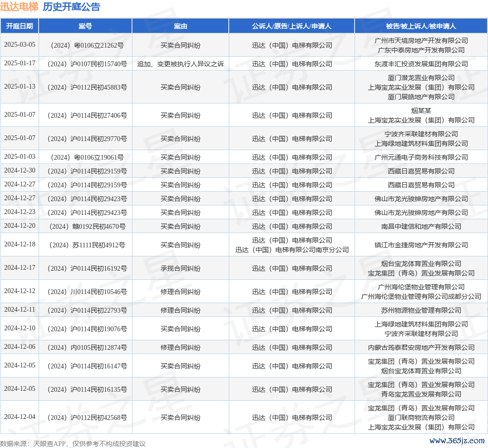The height and width of the screenshot is (448, 488).
Task: Click defendant 广州海伦堡物业管理有限公司成都分公司
Action: coord(421,296)
